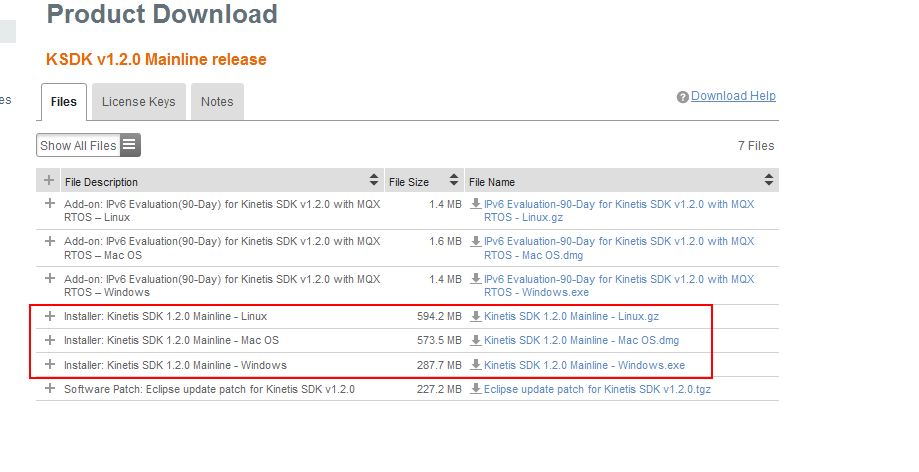
Task: Click the File Size column header text
Action: click(x=409, y=182)
